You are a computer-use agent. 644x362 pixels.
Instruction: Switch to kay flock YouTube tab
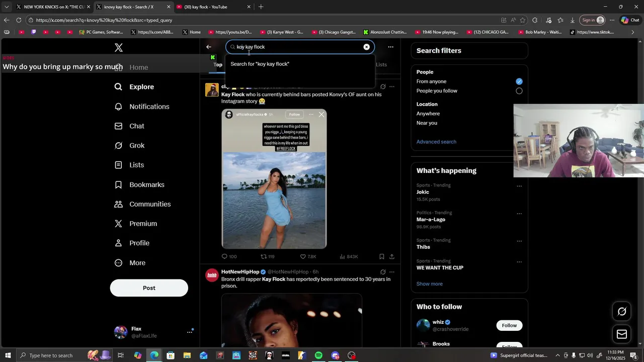point(214,7)
